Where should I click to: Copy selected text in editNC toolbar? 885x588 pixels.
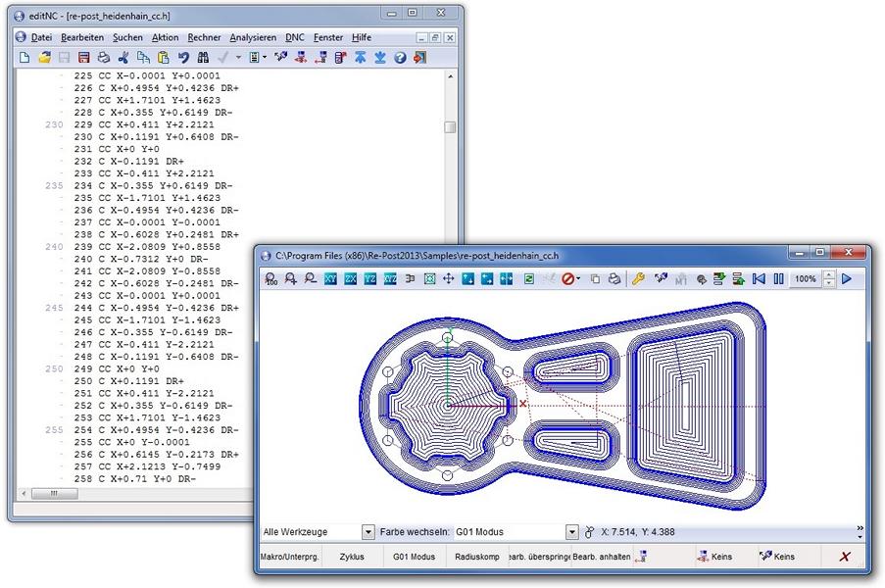point(143,58)
